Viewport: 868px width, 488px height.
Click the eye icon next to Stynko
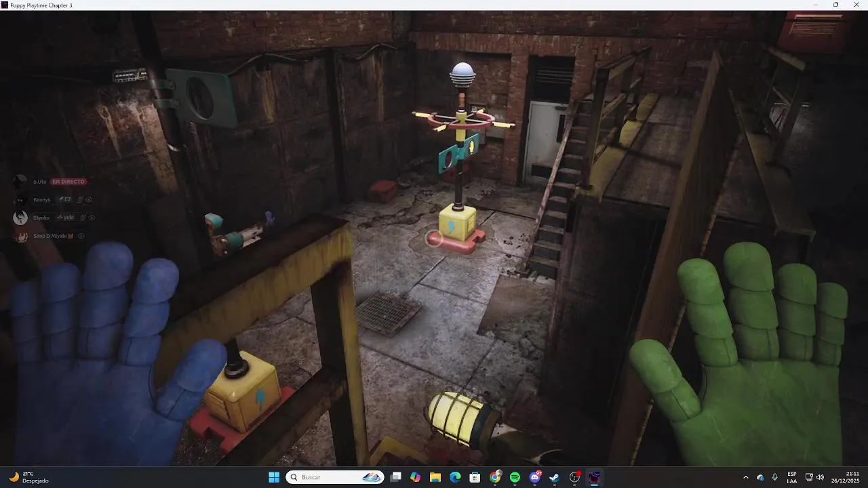point(92,218)
